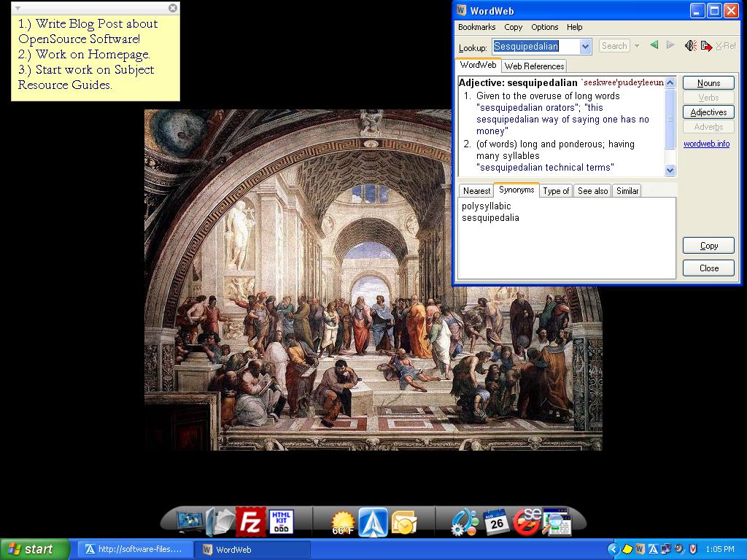This screenshot has width=747, height=560.
Task: Open the blue gears icon in dock
Action: (x=465, y=522)
